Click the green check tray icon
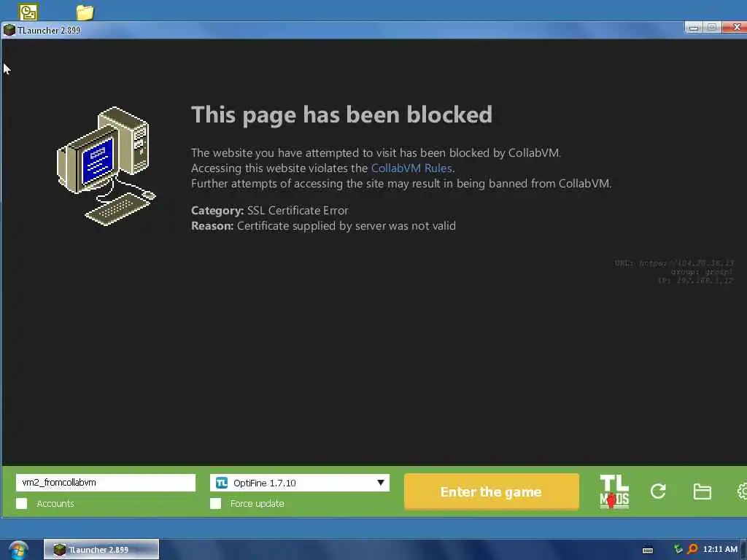Viewport: 747px width, 560px height. [x=678, y=549]
